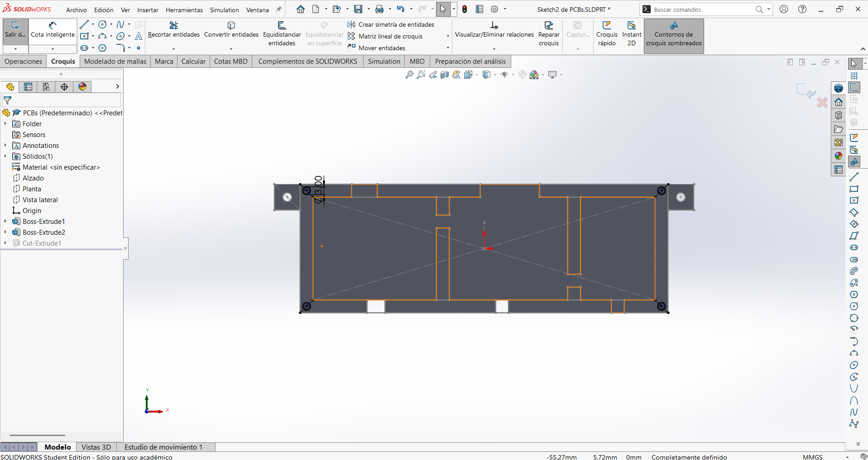The height and width of the screenshot is (460, 868).
Task: Open the Options gear icon
Action: coord(494,9)
